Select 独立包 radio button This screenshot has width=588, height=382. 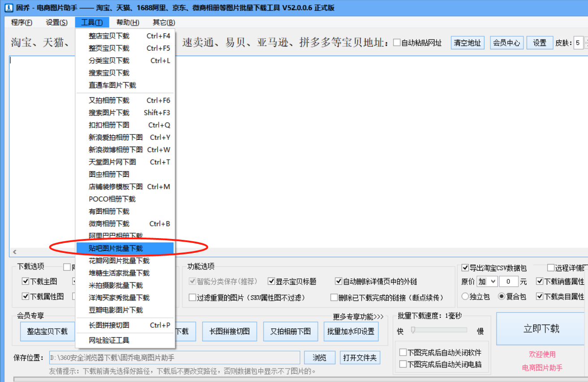pyautogui.click(x=465, y=296)
